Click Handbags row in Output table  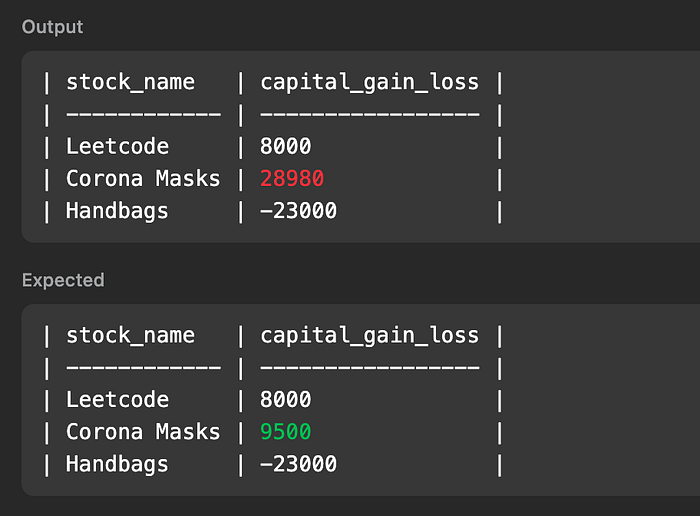[x=273, y=211]
